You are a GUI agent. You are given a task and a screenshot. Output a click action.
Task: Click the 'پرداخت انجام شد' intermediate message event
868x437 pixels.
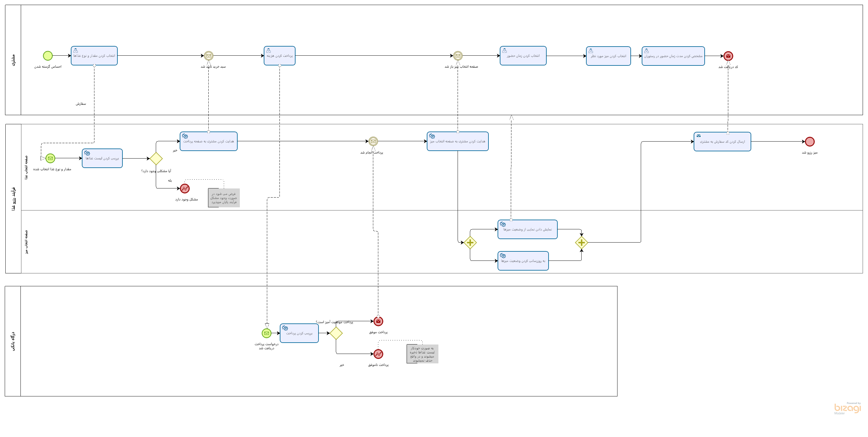[373, 141]
